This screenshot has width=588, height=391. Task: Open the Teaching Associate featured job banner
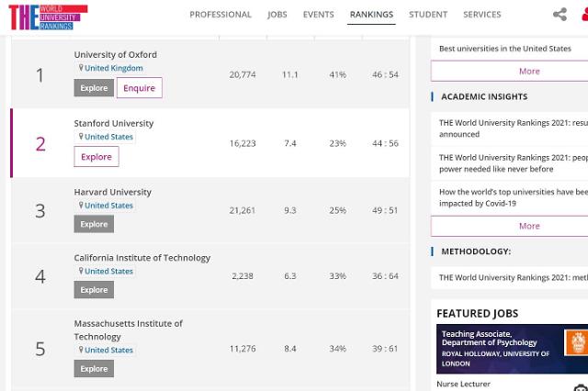(x=501, y=349)
